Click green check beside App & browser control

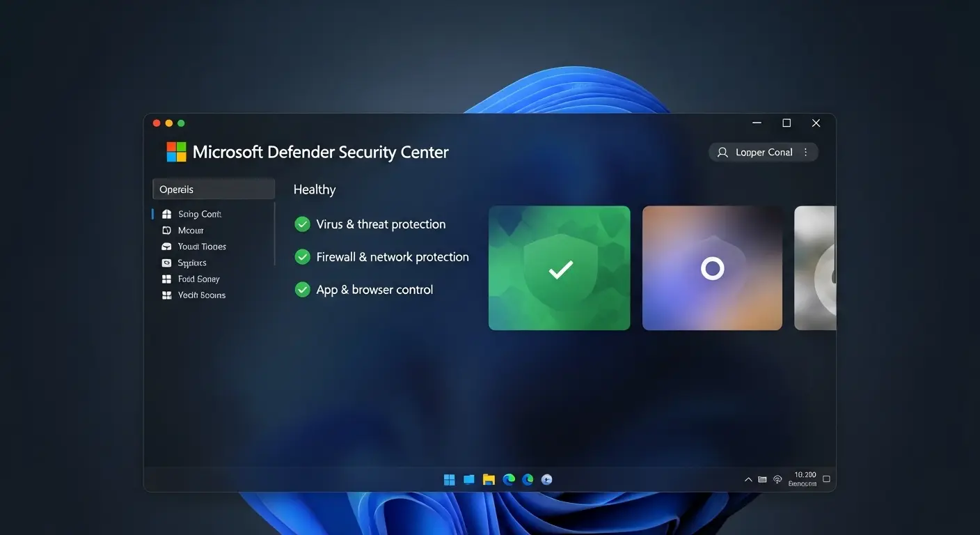coord(302,289)
